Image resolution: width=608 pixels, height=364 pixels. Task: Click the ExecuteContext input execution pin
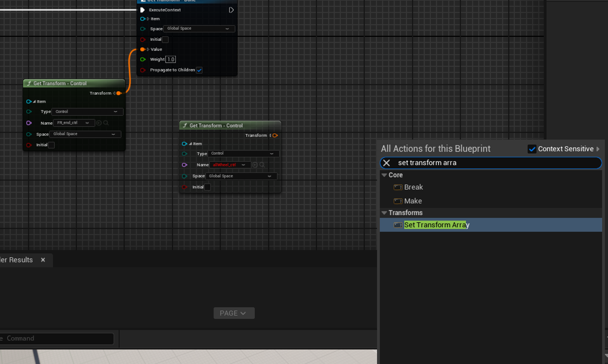click(x=142, y=10)
